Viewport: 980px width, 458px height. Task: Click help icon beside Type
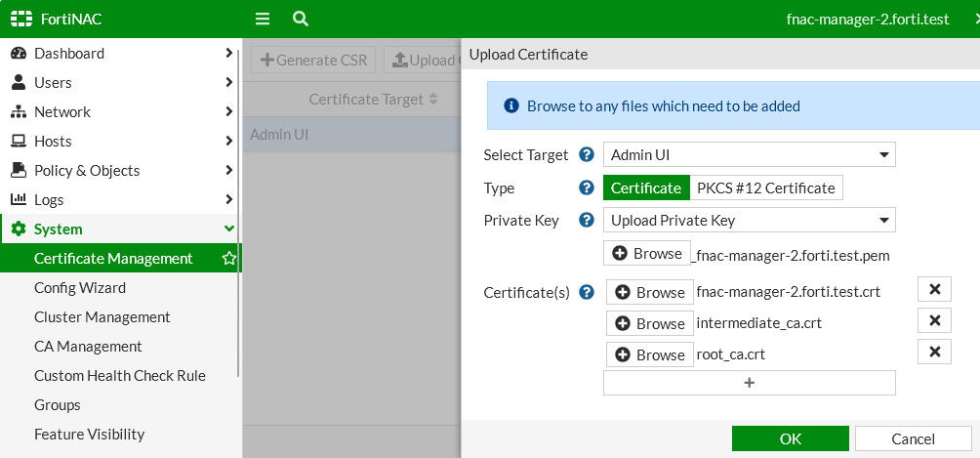[x=587, y=187]
